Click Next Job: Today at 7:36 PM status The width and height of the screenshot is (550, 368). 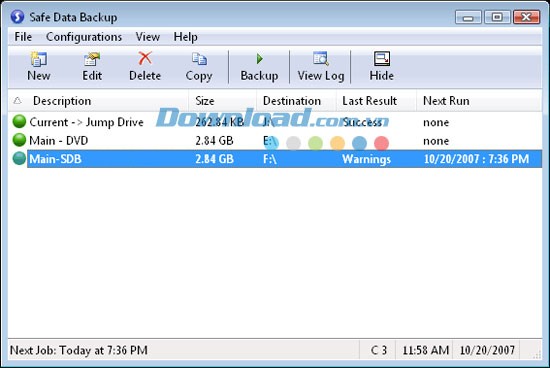pyautogui.click(x=79, y=350)
